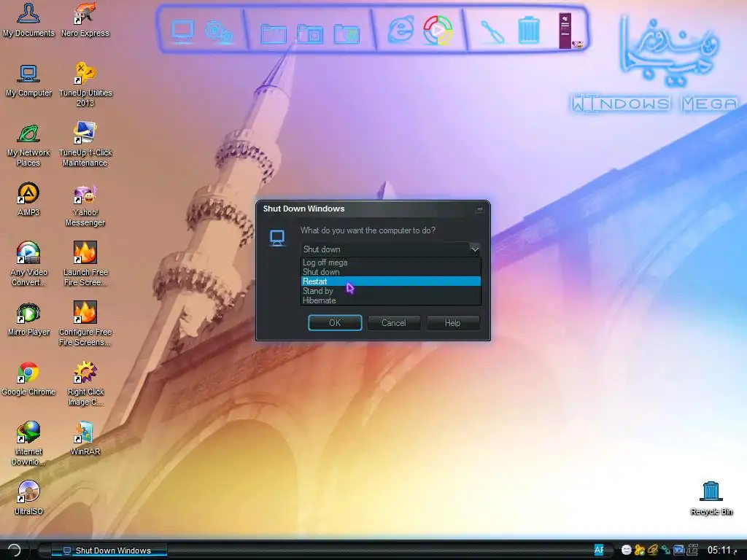Screen dimensions: 747x560
Task: Click Shut Down Windows taskbar button
Action: [109, 551]
